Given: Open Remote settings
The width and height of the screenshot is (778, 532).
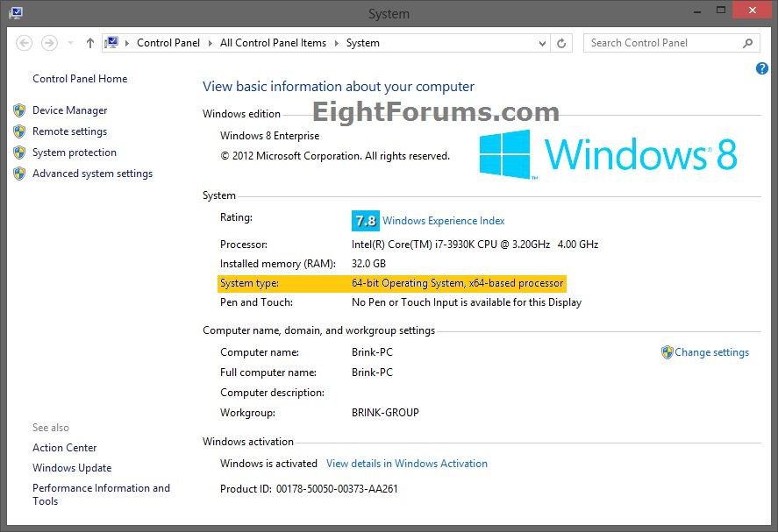Looking at the screenshot, I should 69,131.
